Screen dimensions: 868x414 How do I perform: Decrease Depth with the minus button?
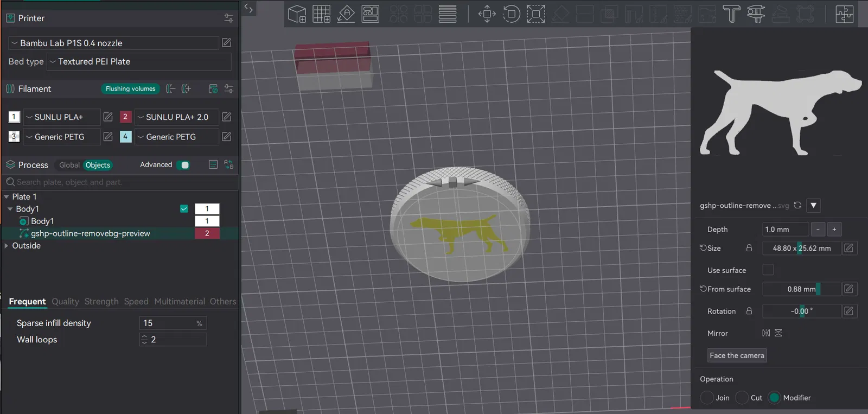tap(818, 230)
